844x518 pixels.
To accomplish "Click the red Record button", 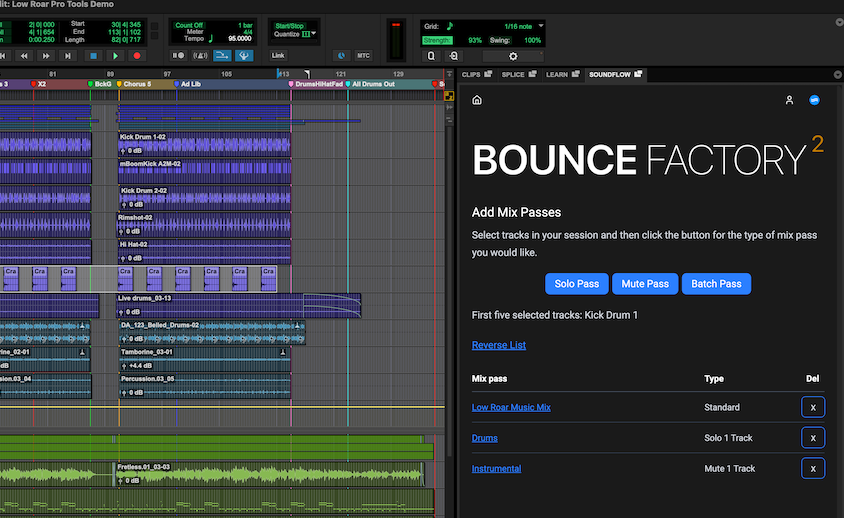I will click(138, 56).
